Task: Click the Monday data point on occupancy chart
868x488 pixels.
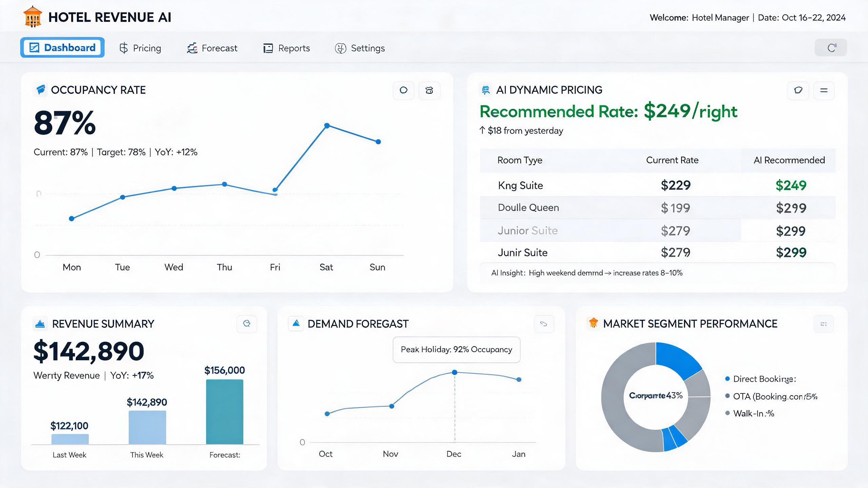Action: point(72,219)
